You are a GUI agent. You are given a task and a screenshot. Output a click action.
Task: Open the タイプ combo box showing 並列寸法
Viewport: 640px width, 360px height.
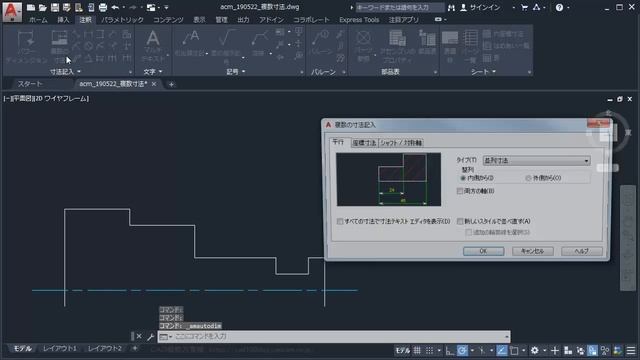click(x=536, y=160)
